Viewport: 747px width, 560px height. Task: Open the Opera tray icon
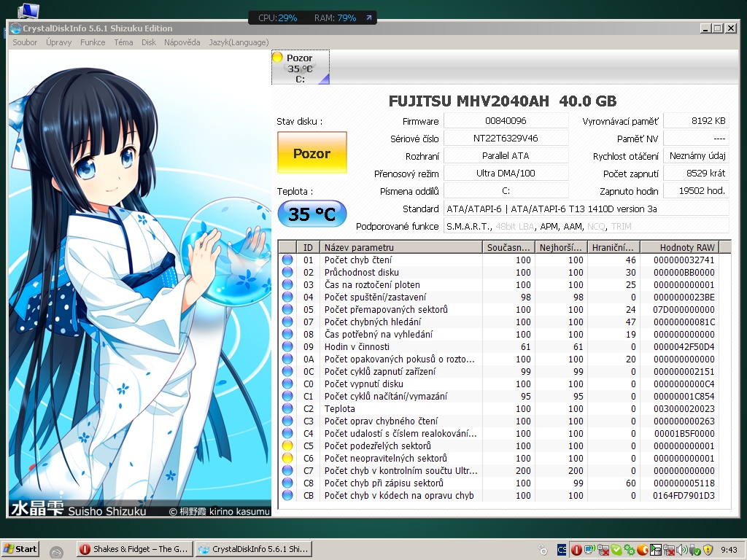[x=576, y=550]
